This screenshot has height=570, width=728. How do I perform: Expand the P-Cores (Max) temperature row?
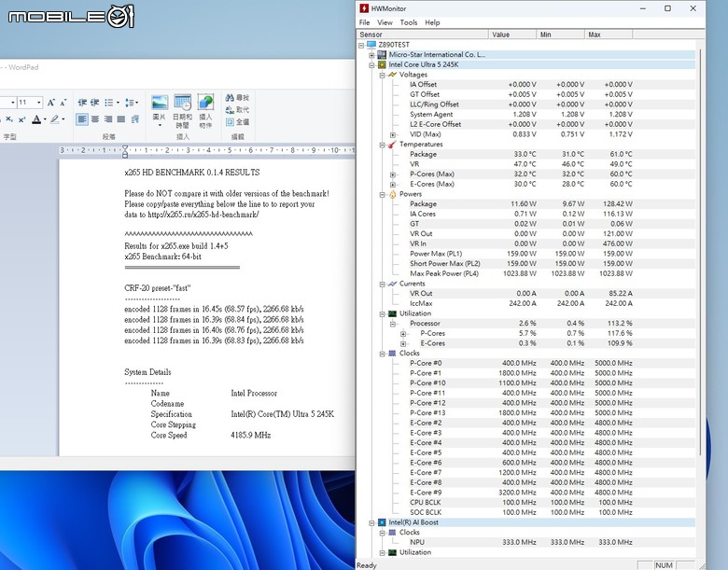coord(393,174)
